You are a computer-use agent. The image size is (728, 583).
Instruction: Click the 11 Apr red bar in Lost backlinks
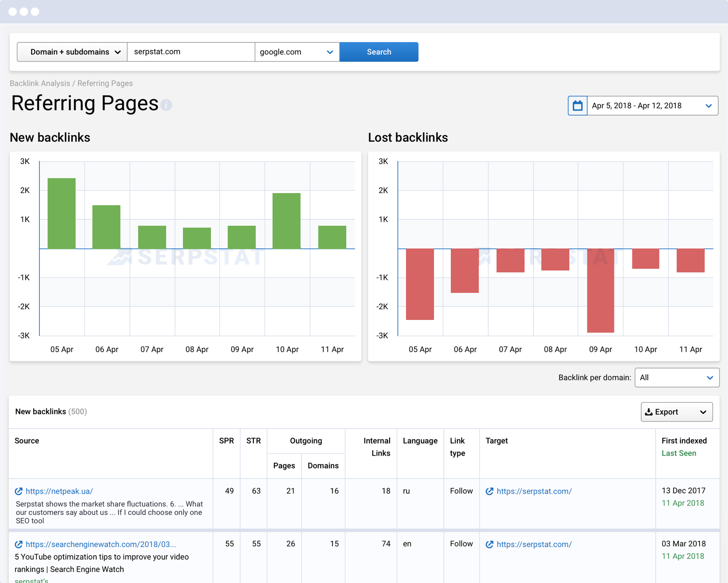[x=691, y=260]
